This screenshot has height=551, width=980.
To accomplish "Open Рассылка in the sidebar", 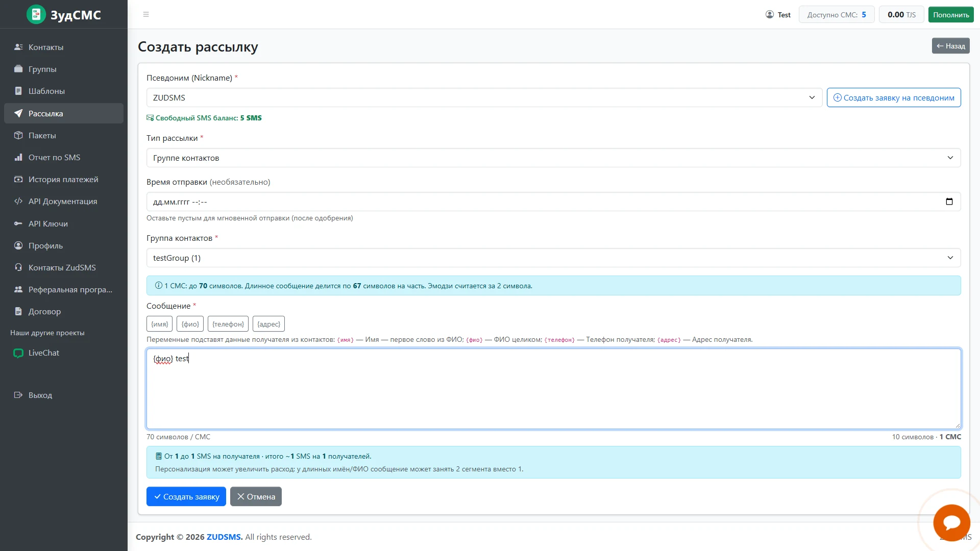I will 64,113.
